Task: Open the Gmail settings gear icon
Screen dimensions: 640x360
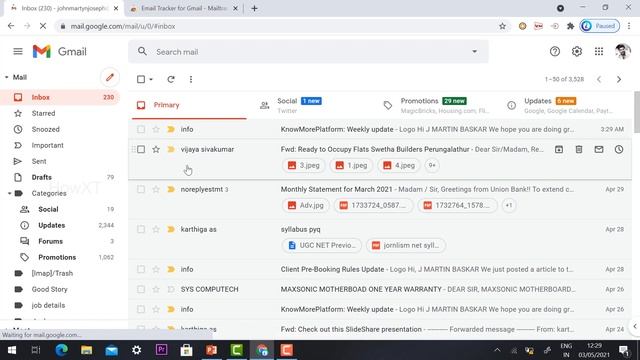Action: tap(577, 51)
